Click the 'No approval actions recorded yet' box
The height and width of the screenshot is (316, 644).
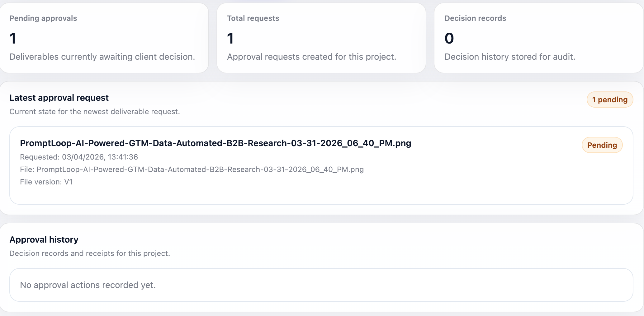pos(321,285)
